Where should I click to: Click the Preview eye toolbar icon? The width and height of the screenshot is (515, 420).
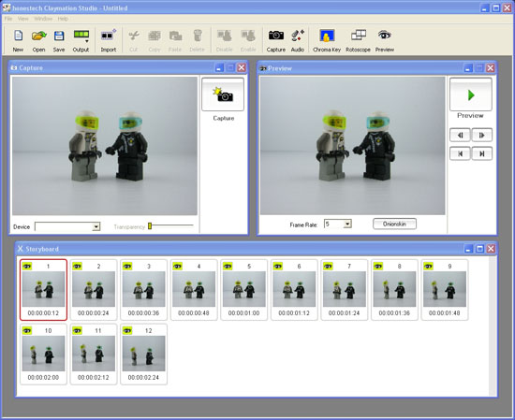pyautogui.click(x=384, y=35)
